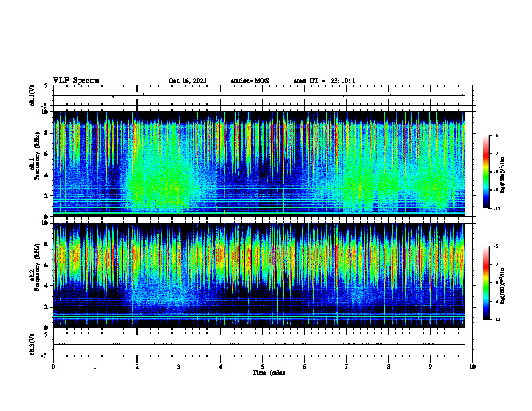Image resolution: width=532 pixels, height=411 pixels.
Task: Click the "station=MOS" header label
Action: point(250,81)
